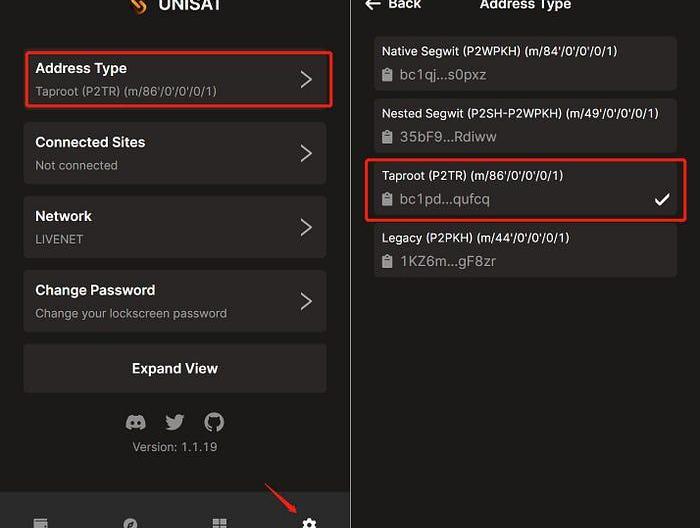Open the Change Password menu item
Viewport: 700px width, 528px height.
pyautogui.click(x=175, y=301)
